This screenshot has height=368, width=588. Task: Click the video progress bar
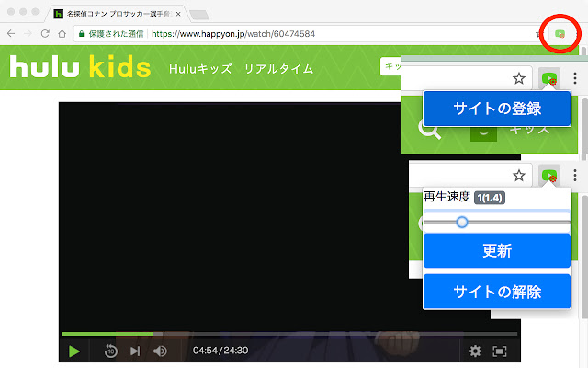289,334
